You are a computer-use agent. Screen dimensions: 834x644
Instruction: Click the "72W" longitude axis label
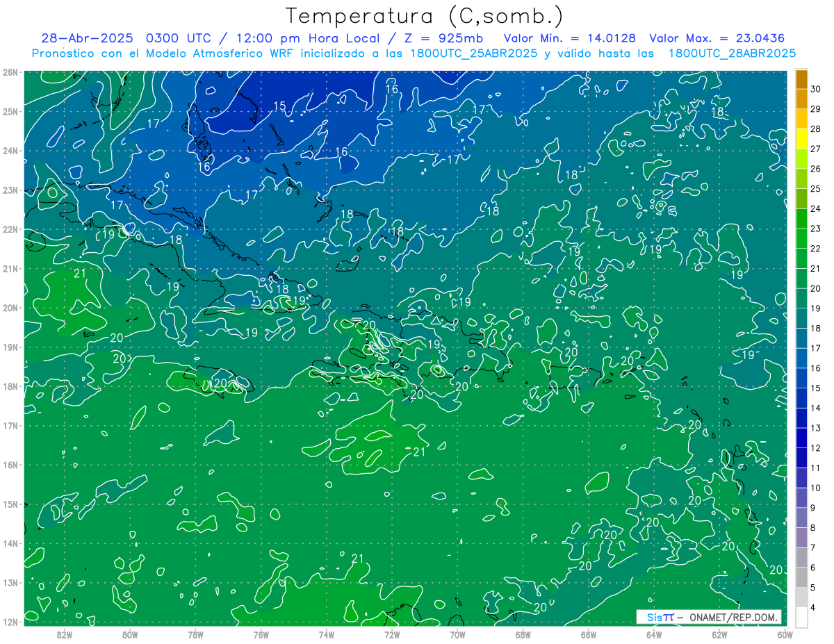coord(392,634)
